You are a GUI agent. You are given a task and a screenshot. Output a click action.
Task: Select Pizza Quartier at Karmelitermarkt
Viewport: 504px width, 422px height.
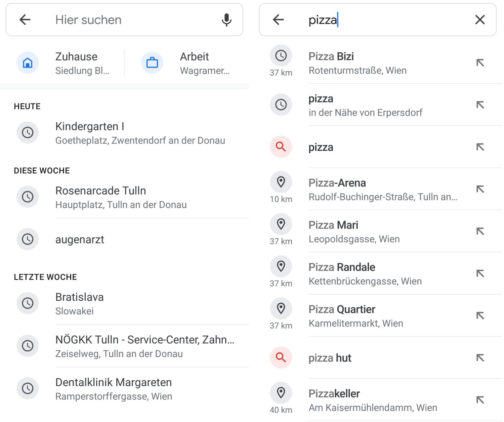(356, 316)
